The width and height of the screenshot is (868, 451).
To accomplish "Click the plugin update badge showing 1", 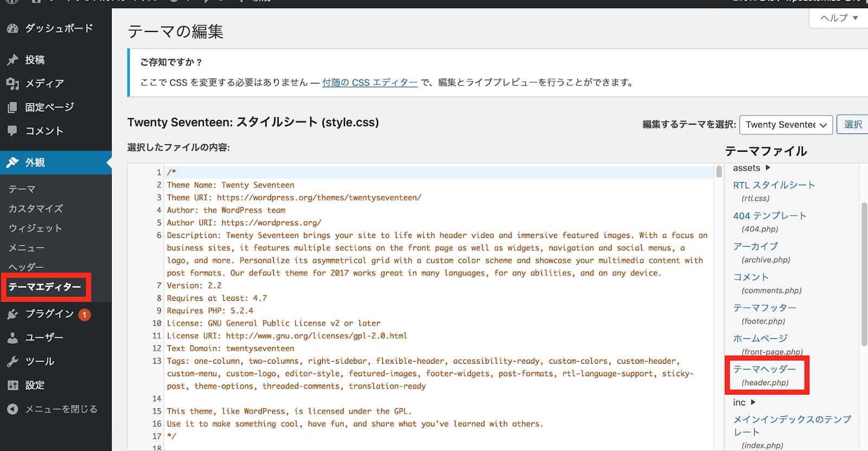I will point(84,314).
